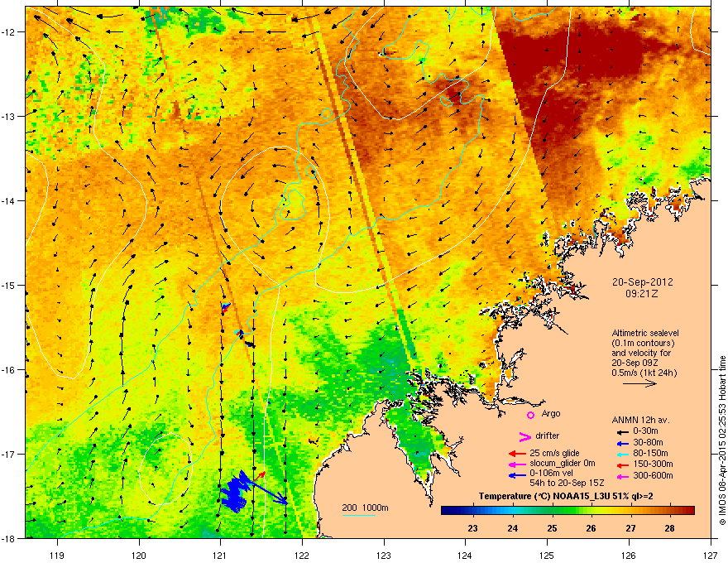Click the temperature color scale bar

[568, 511]
